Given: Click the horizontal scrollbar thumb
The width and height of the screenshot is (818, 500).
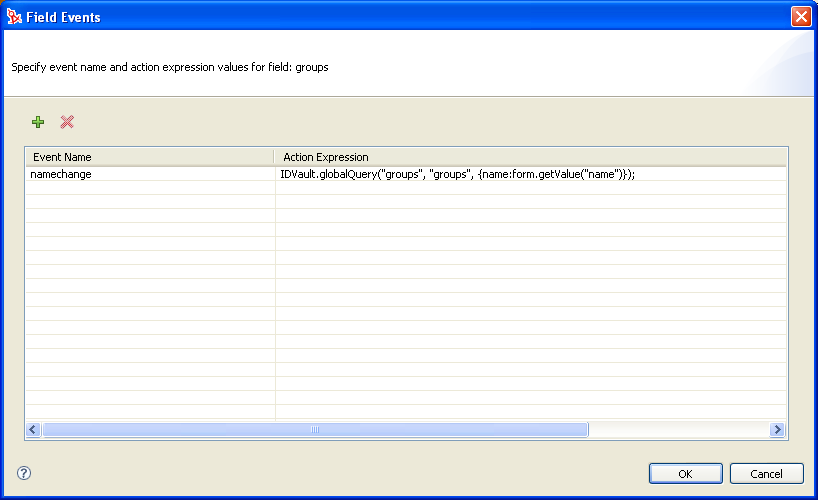Looking at the screenshot, I should 315,430.
